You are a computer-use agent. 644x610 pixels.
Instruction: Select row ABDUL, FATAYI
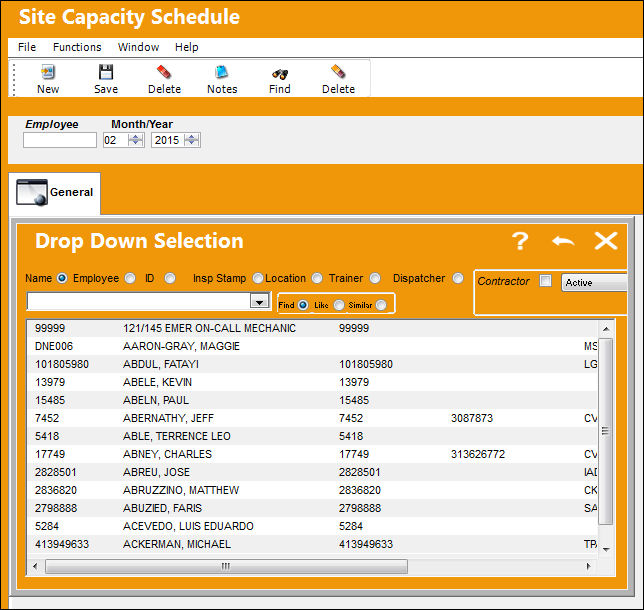(313, 364)
